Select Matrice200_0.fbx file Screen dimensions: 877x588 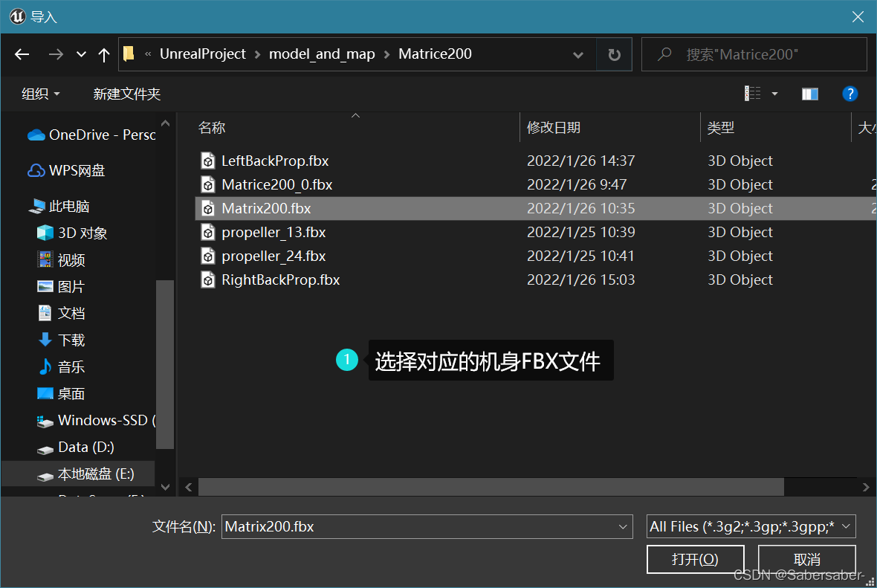[x=277, y=184]
